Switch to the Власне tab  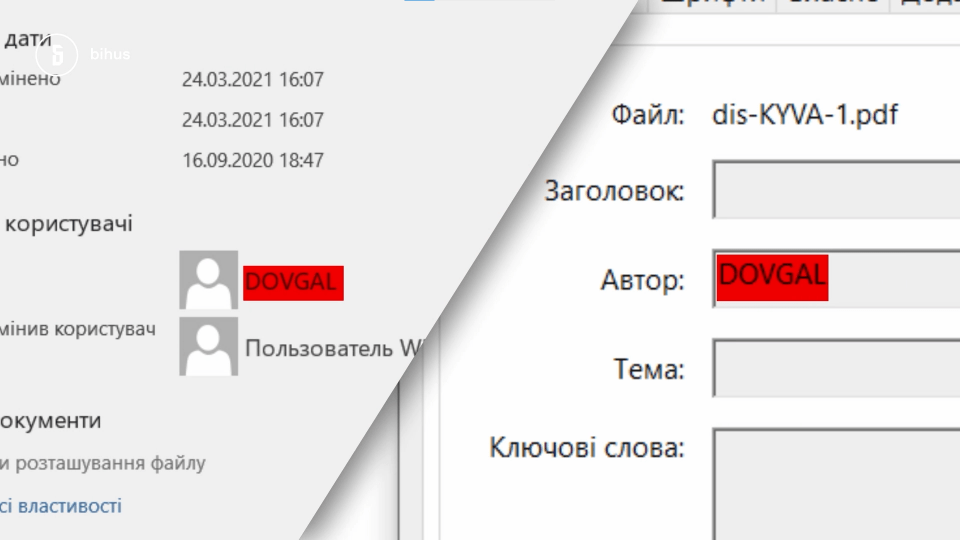(835, 4)
